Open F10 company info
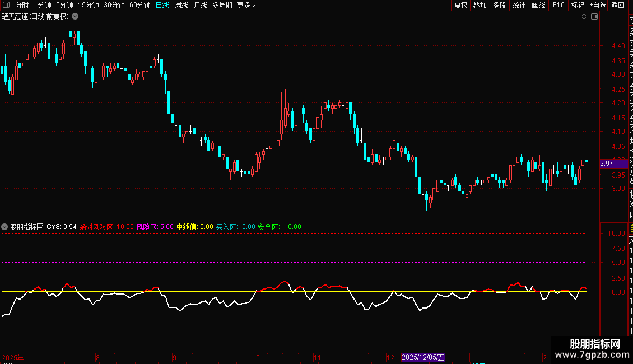This screenshot has height=364, width=633. click(x=558, y=5)
